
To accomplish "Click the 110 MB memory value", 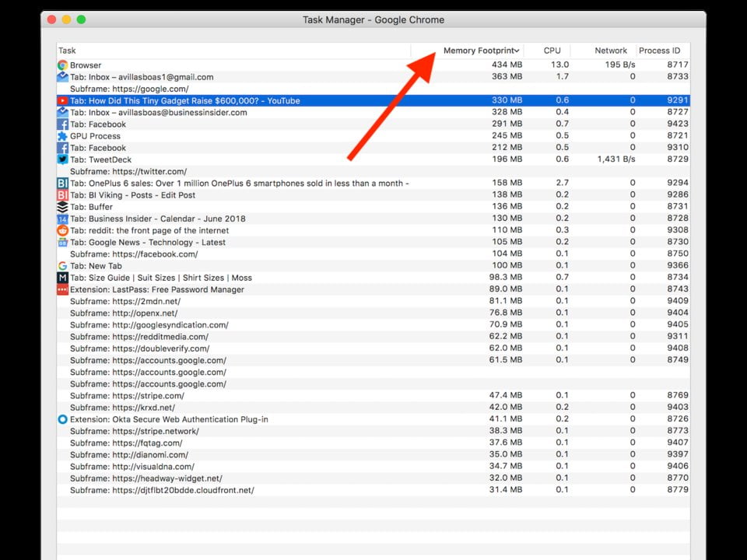I will 507,230.
